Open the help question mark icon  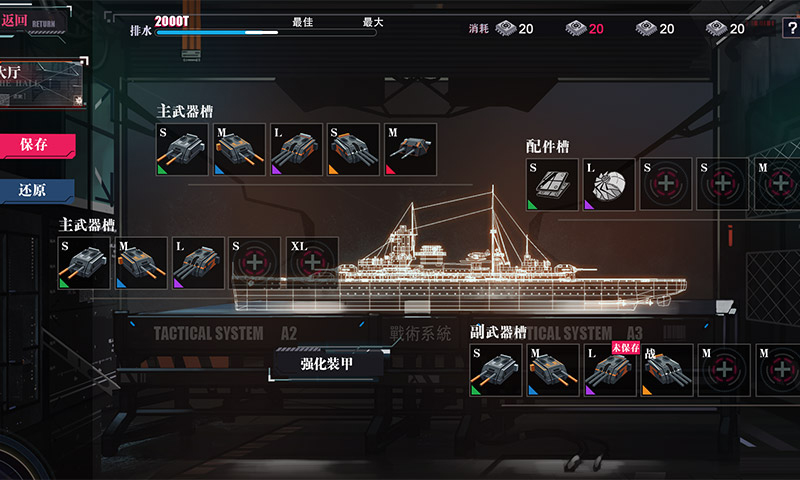[791, 28]
